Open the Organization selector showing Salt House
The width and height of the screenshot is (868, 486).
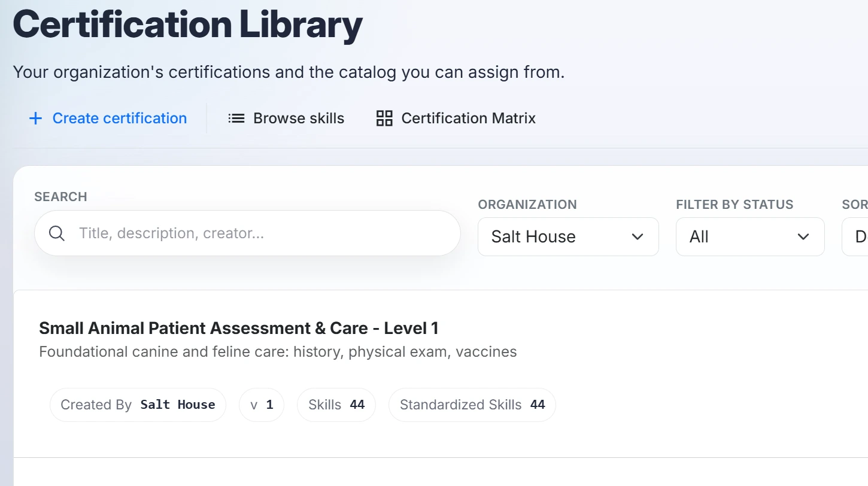(567, 236)
